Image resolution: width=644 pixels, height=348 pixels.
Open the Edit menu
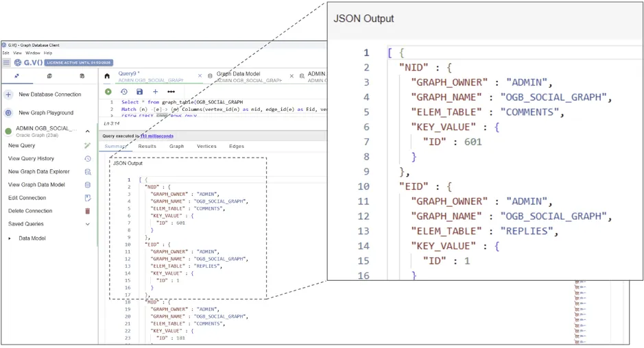[5, 53]
